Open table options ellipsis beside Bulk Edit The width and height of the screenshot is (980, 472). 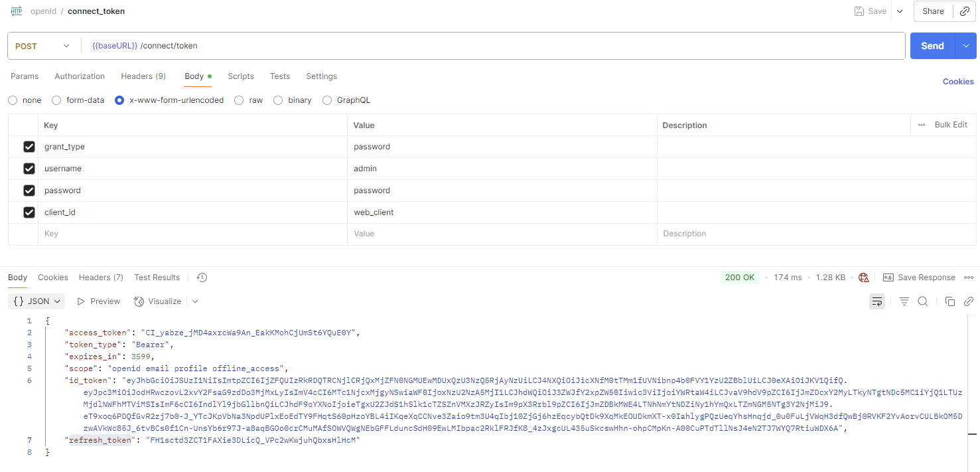(x=922, y=125)
